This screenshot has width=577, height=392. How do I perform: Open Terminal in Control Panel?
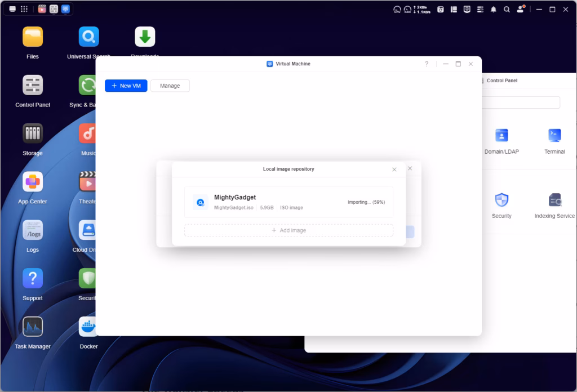pyautogui.click(x=554, y=136)
